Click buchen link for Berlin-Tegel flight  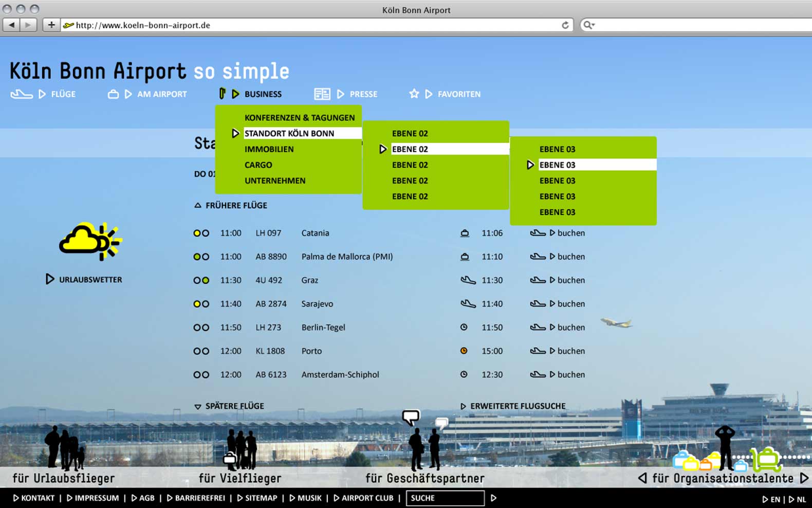(570, 328)
